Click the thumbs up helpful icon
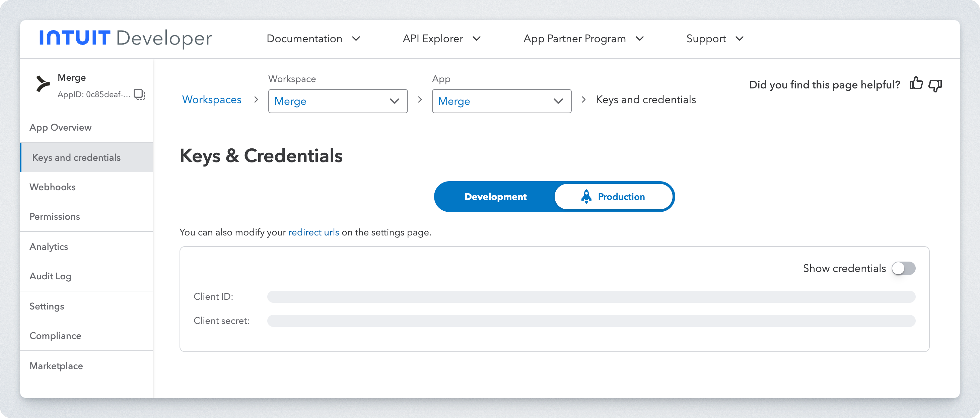This screenshot has height=418, width=980. point(916,84)
